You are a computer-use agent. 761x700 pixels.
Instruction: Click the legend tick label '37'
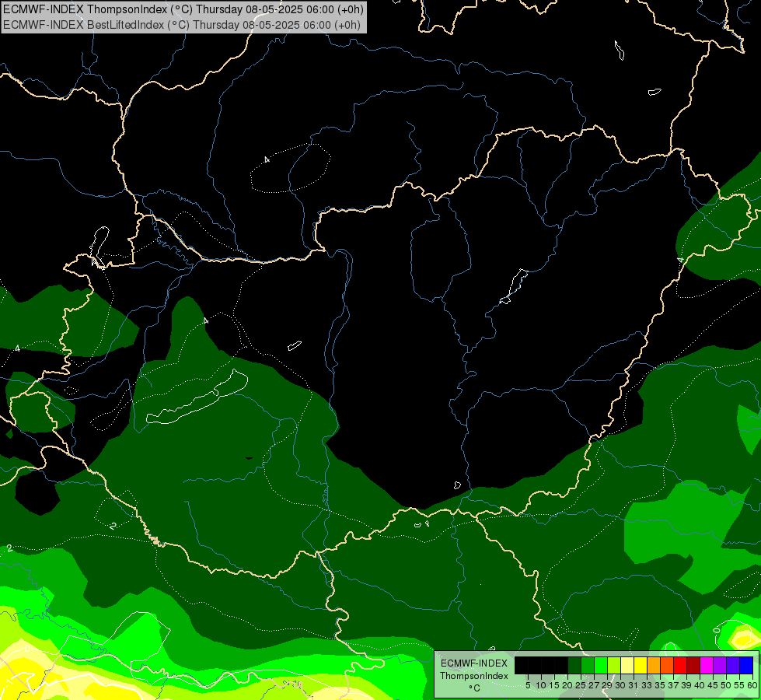coord(674,685)
